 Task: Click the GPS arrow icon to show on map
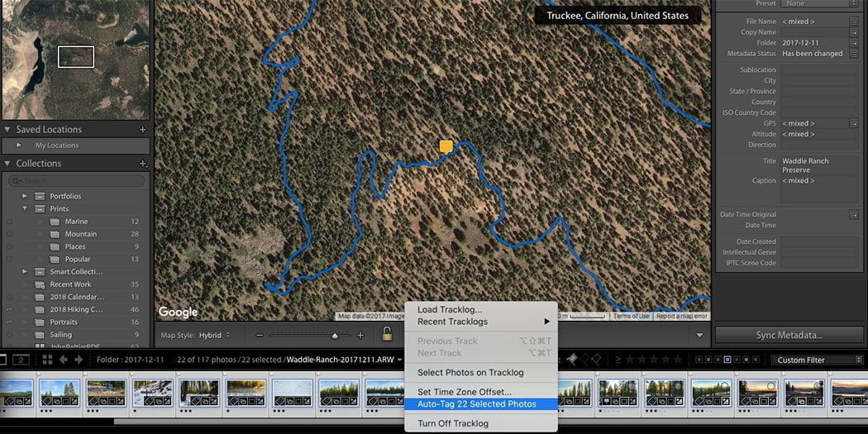click(854, 123)
